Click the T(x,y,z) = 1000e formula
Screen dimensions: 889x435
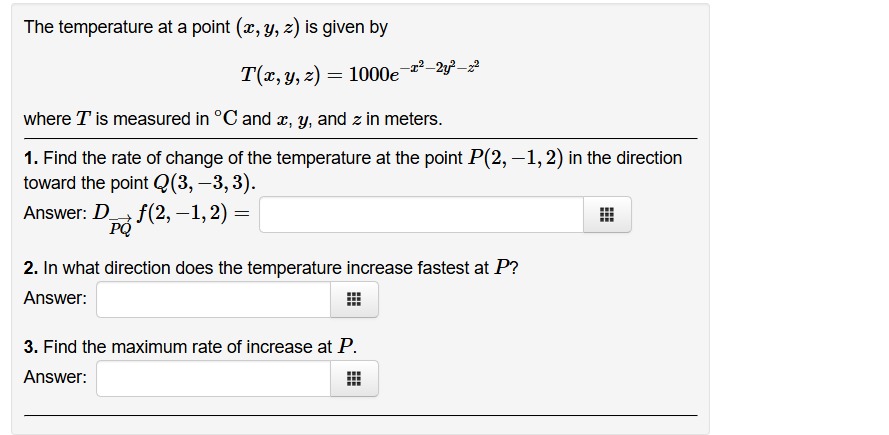click(361, 72)
